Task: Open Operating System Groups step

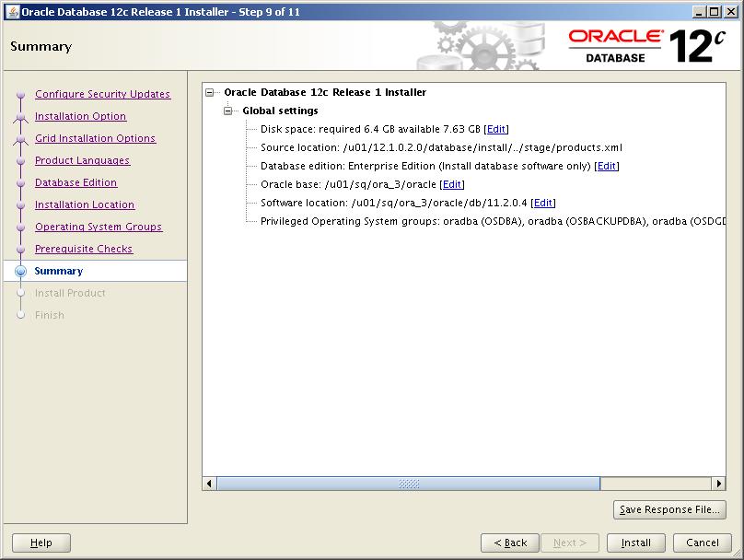Action: pyautogui.click(x=99, y=227)
